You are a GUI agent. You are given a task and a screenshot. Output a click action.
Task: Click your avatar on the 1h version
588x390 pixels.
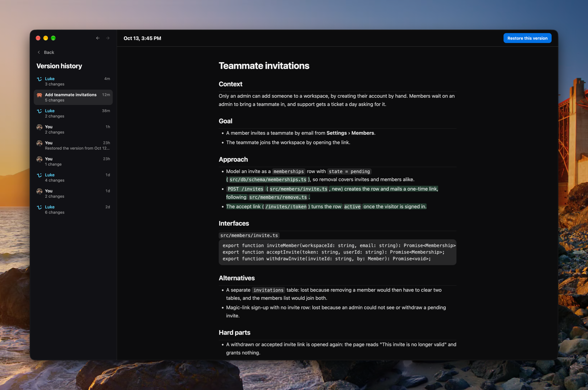[x=39, y=127]
